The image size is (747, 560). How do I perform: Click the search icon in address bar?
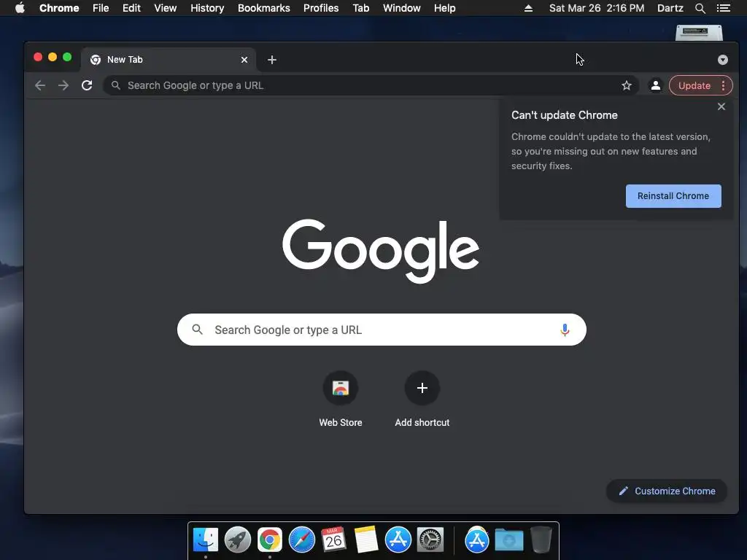(x=115, y=86)
